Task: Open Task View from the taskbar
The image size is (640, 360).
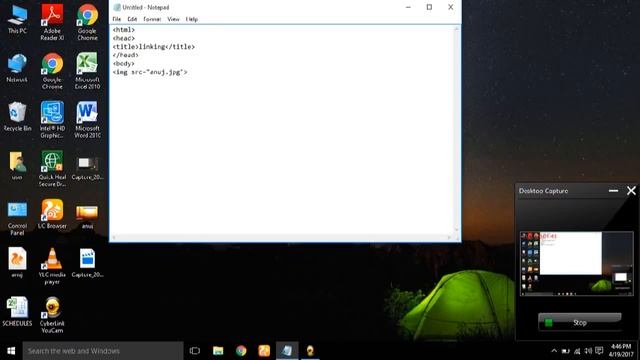Action: (x=195, y=351)
